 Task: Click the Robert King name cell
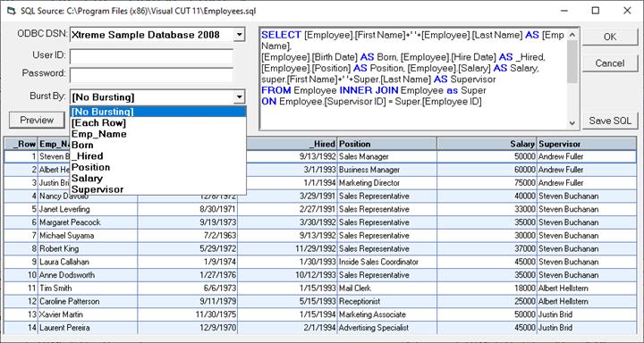click(x=88, y=248)
